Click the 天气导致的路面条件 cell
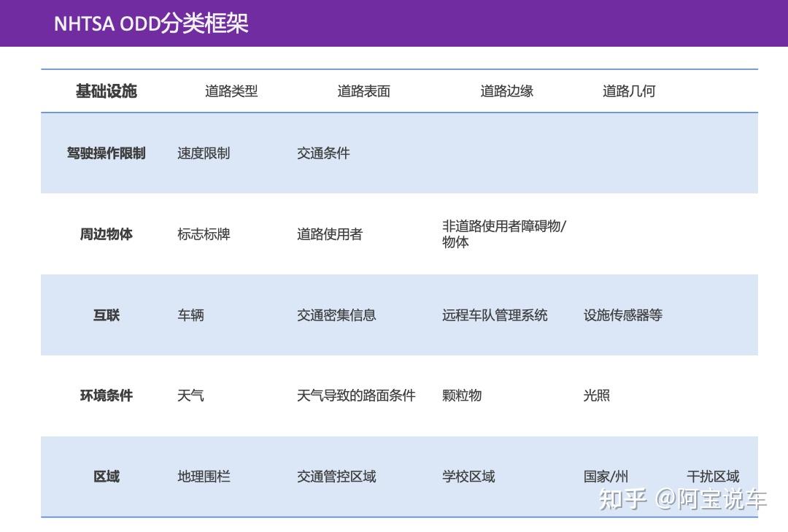 click(x=356, y=396)
